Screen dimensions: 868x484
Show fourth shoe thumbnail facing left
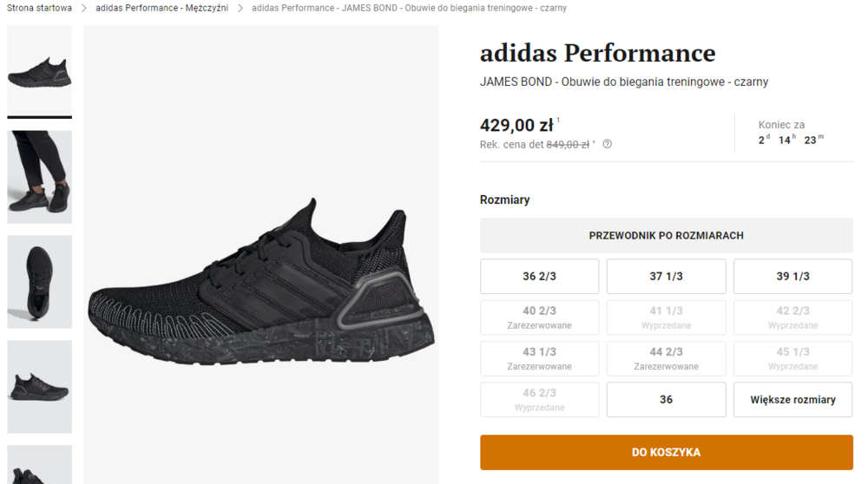click(x=40, y=387)
